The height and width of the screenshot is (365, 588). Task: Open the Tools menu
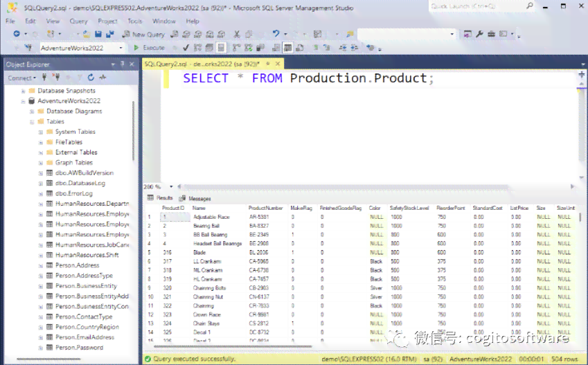tap(135, 21)
